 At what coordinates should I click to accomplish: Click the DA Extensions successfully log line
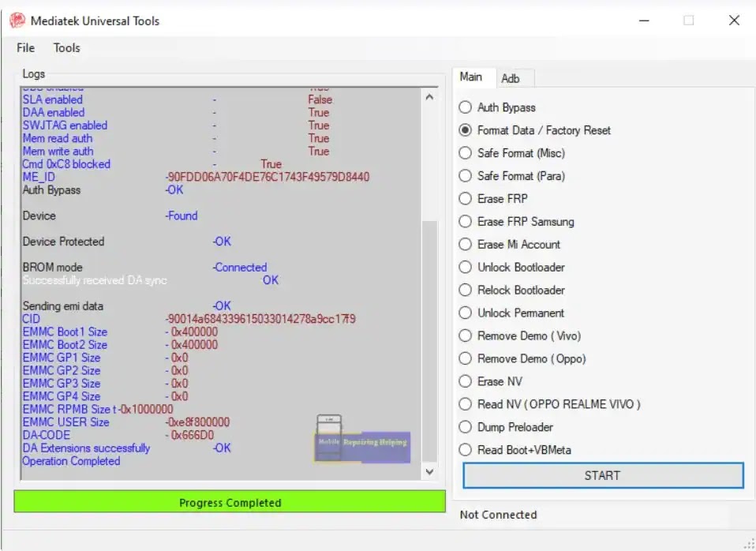coord(127,448)
